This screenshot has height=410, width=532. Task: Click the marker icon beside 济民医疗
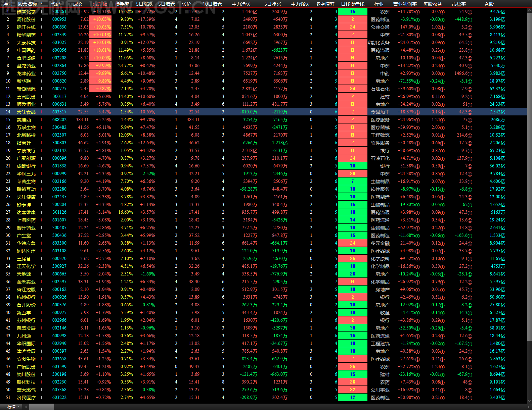(42, 398)
